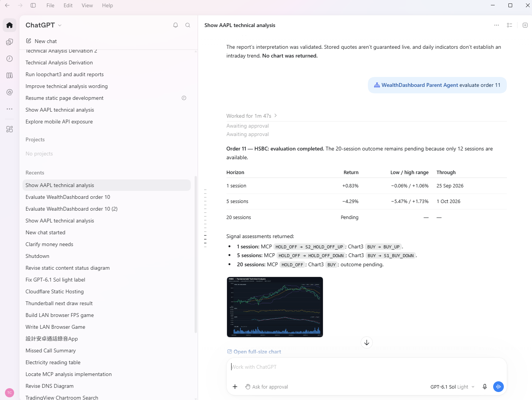Focus the Work with ChatGPT input
The width and height of the screenshot is (532, 400).
click(x=366, y=367)
